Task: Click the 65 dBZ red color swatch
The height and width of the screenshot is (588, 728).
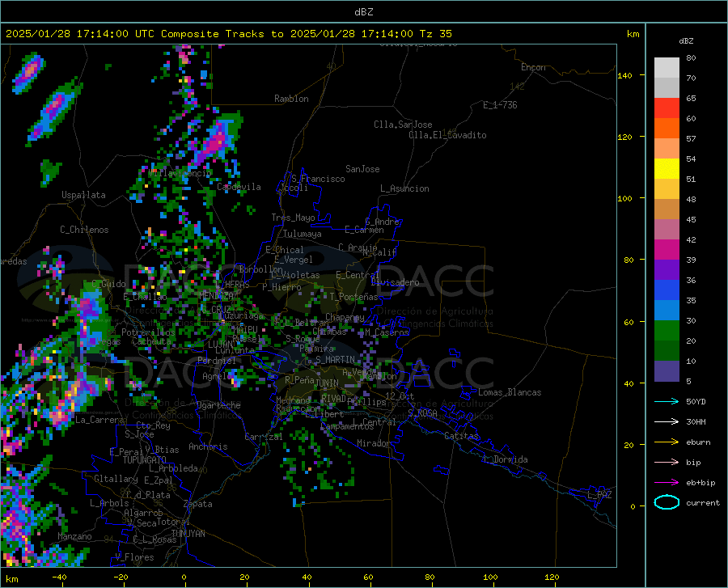Action: pos(667,108)
